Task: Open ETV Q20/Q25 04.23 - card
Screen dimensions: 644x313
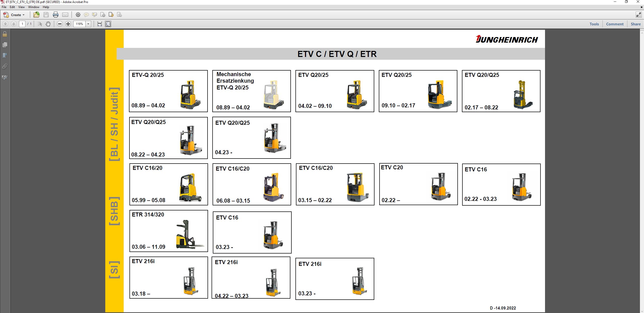Action: [x=252, y=138]
